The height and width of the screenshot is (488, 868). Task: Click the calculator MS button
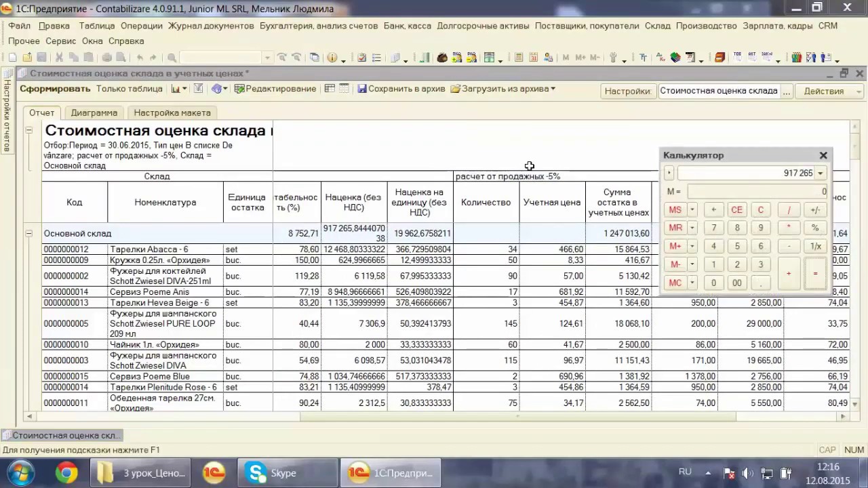675,209
